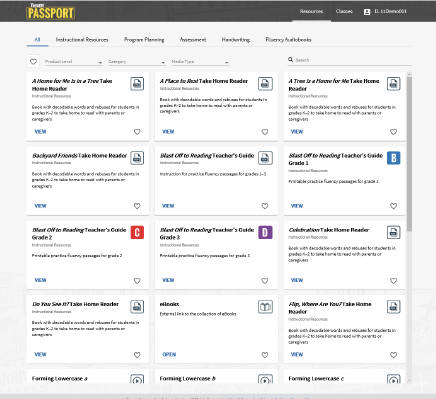Click play icon on Forming Lowercase a card
This screenshot has height=399, width=436.
tap(137, 379)
